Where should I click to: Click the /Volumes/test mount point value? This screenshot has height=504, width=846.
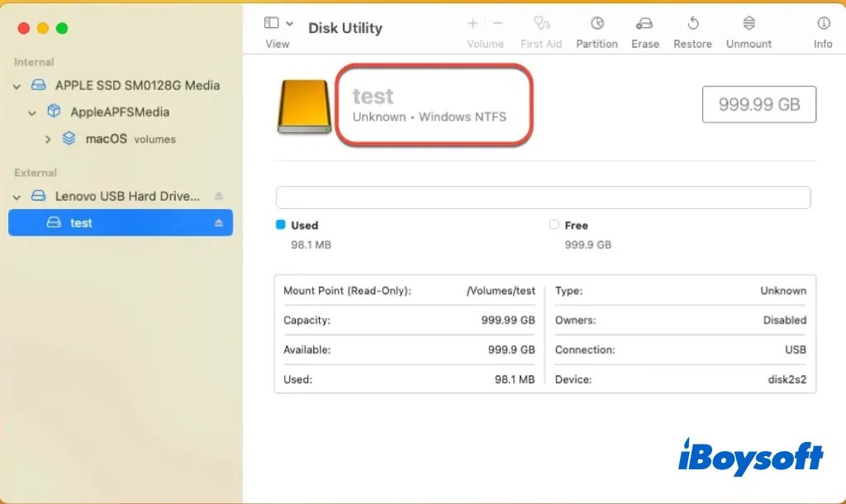[501, 290]
